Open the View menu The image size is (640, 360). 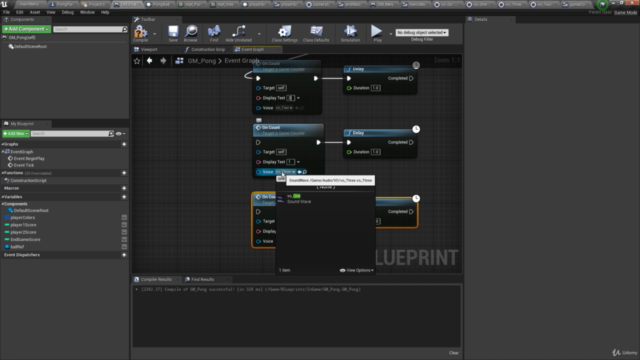click(51, 12)
